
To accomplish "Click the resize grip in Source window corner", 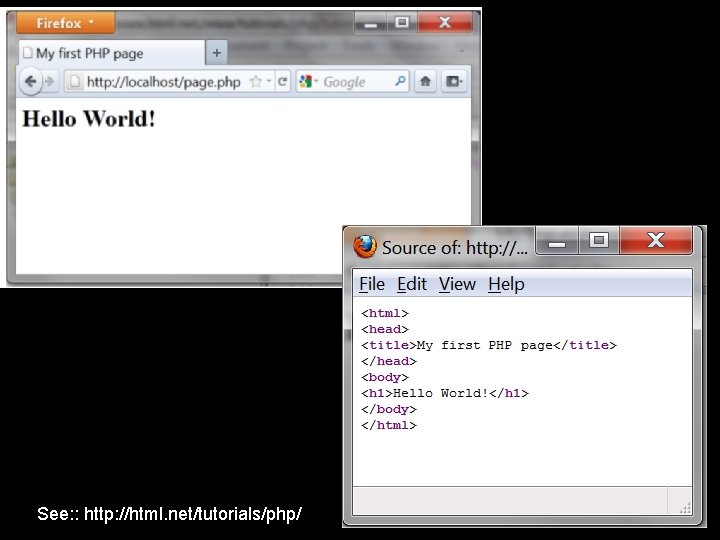I will point(685,507).
